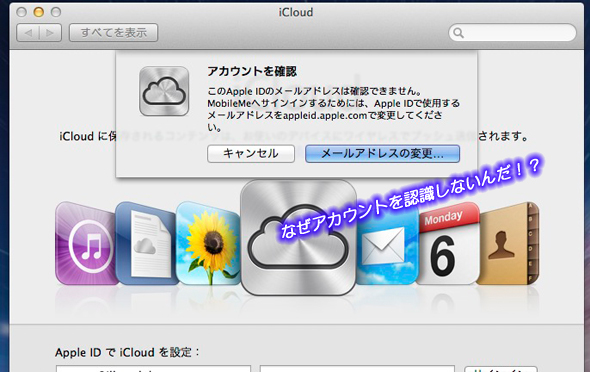Viewport: 590px width, 372px height.
Task: Click the iCloud icon in the dialog
Action: coord(164,91)
